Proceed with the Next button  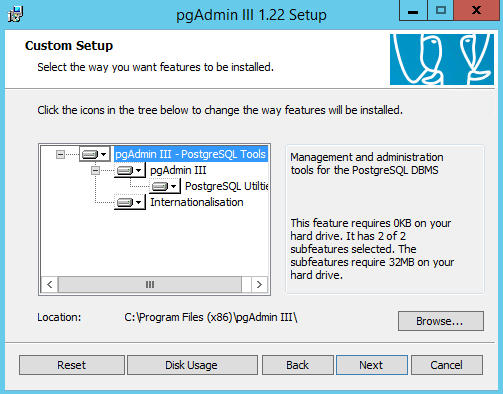coord(372,365)
